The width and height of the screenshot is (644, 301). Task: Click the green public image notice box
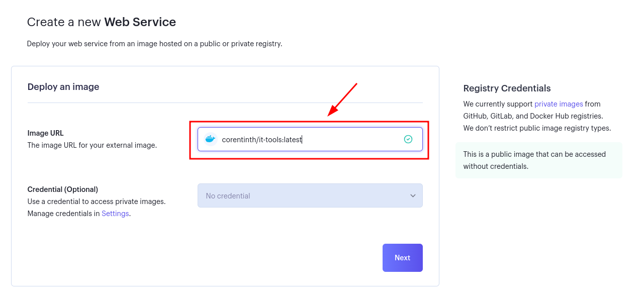coord(539,160)
